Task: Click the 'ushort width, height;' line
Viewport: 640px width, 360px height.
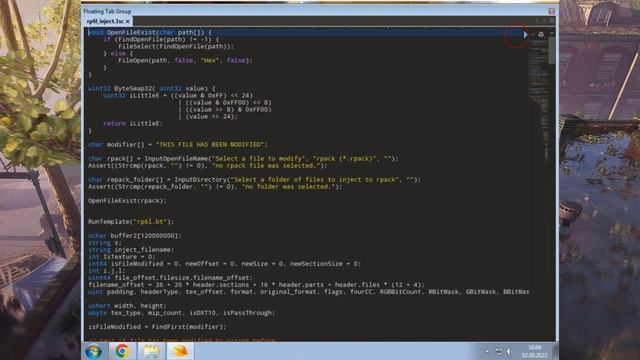Action: 127,306
